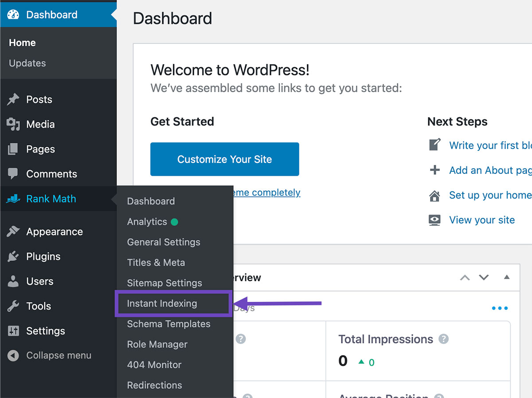Viewport: 532px width, 398px height.
Task: Click the pencil icon beside Write your first blog
Action: click(435, 145)
